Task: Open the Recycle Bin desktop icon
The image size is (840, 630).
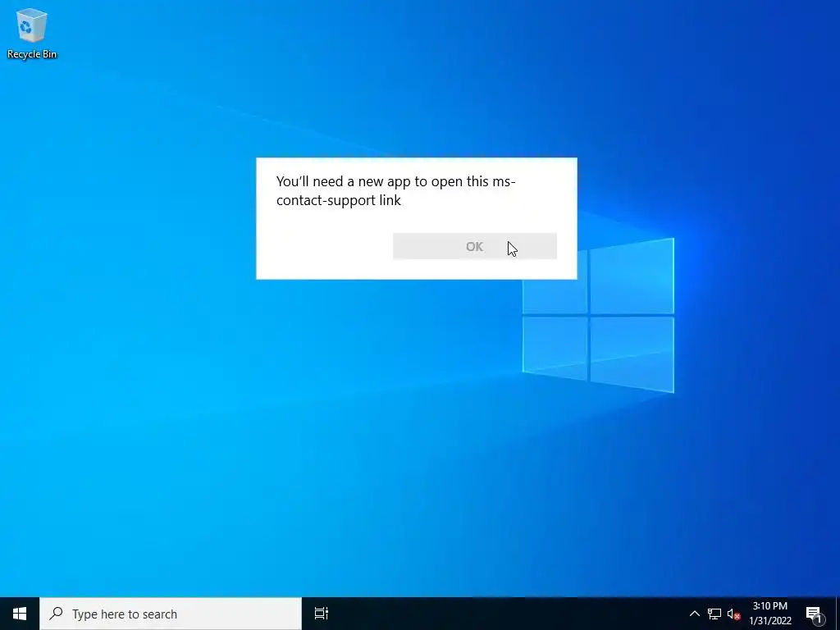Action: tap(32, 33)
